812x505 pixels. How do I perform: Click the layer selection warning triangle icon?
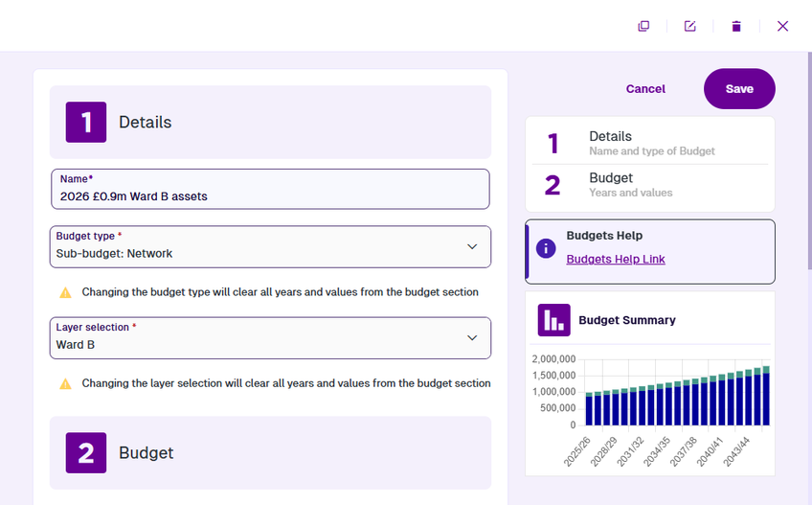[x=65, y=383]
